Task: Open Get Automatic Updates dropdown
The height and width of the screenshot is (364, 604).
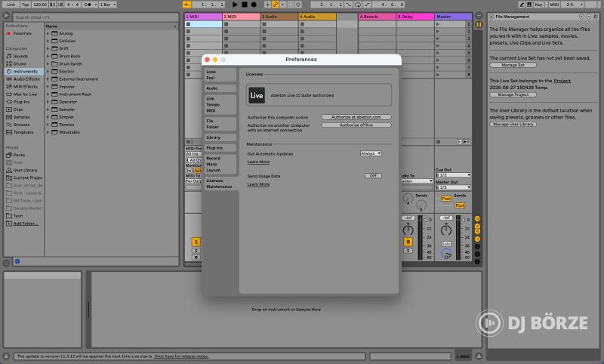Action: (371, 153)
